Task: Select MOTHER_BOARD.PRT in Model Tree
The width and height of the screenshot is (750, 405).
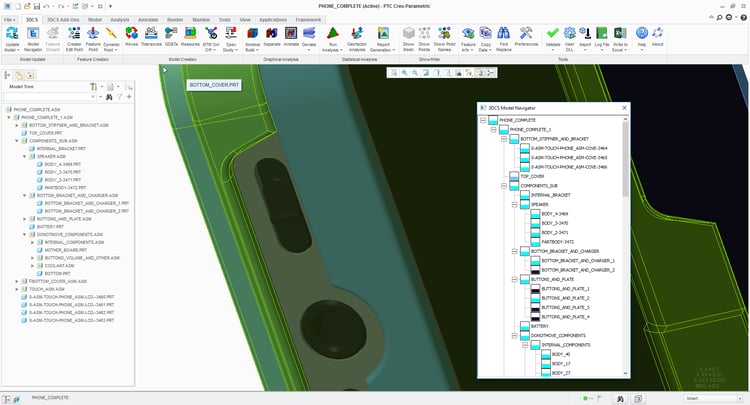Action: pos(66,250)
